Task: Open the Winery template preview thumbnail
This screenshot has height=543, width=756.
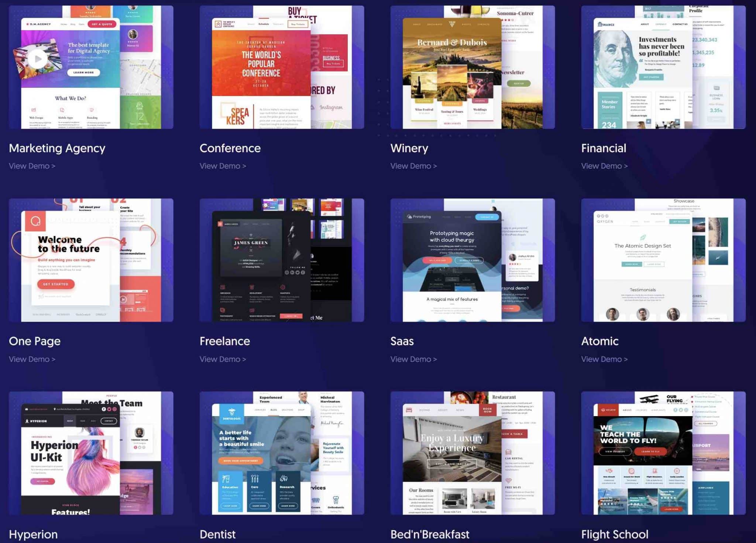Action: coord(472,67)
